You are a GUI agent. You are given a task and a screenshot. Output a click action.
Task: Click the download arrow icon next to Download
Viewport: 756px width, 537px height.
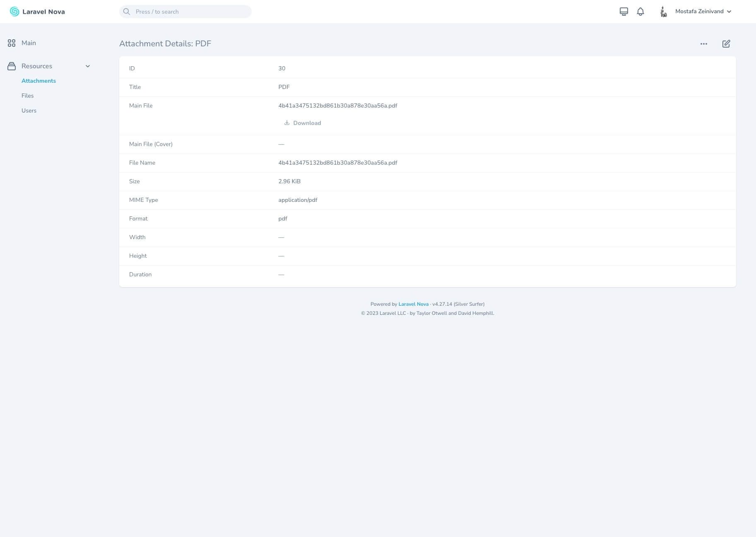[x=287, y=122]
